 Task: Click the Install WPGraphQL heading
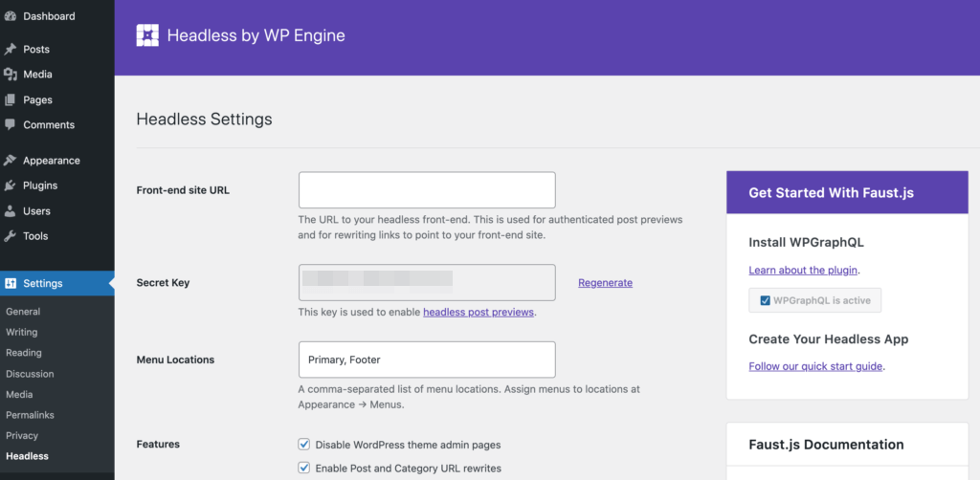click(x=806, y=243)
